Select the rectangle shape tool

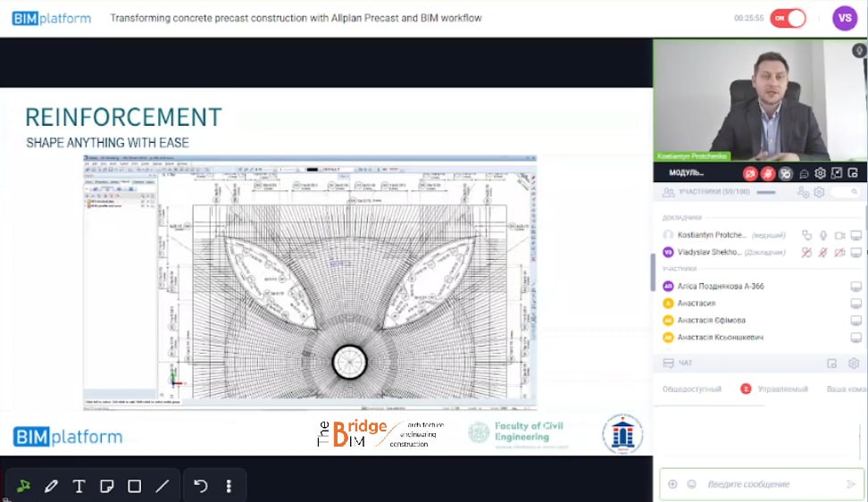click(134, 486)
